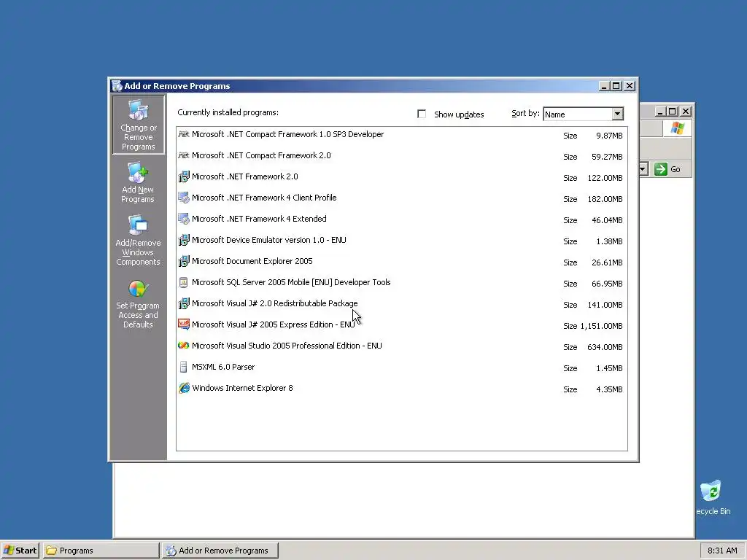Open the Sort by Name dropdown
The width and height of the screenshot is (747, 560).
(617, 114)
